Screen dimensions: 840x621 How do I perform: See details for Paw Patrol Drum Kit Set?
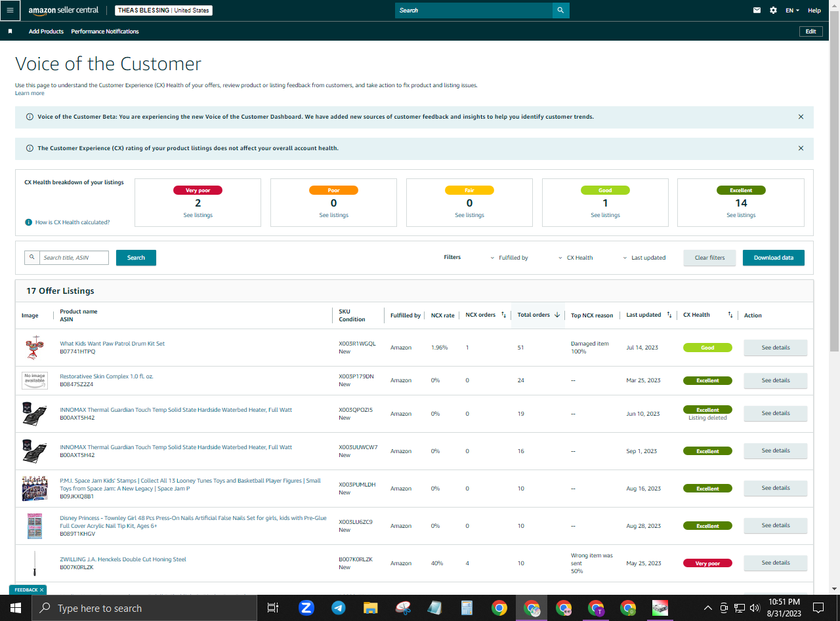pyautogui.click(x=775, y=348)
